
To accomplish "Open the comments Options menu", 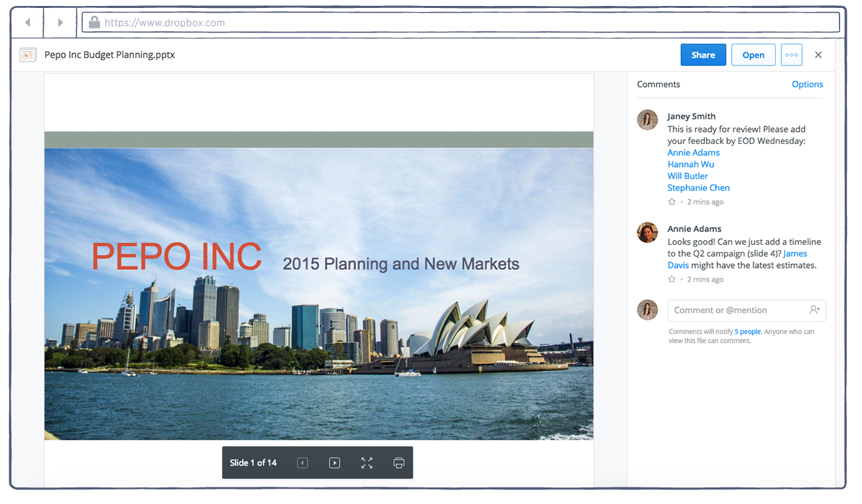I will [807, 84].
